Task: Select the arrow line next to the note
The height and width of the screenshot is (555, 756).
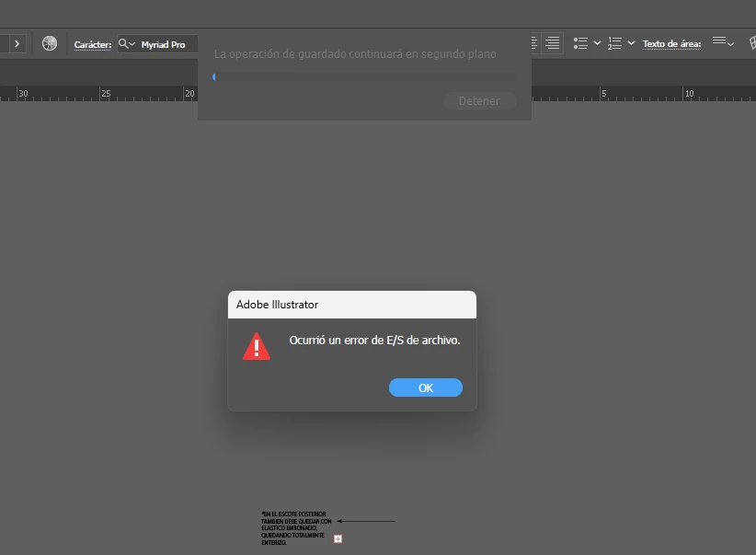Action: 366,521
